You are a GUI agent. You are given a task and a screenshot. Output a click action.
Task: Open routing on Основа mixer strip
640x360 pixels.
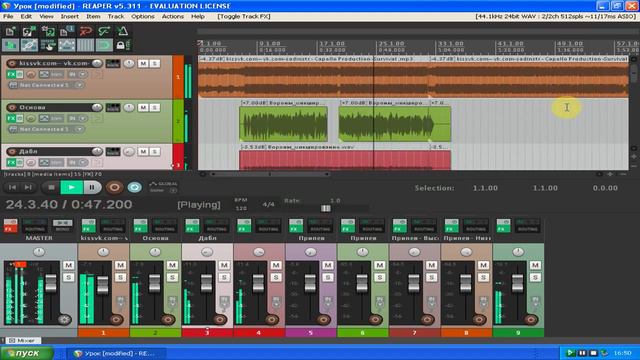point(164,226)
